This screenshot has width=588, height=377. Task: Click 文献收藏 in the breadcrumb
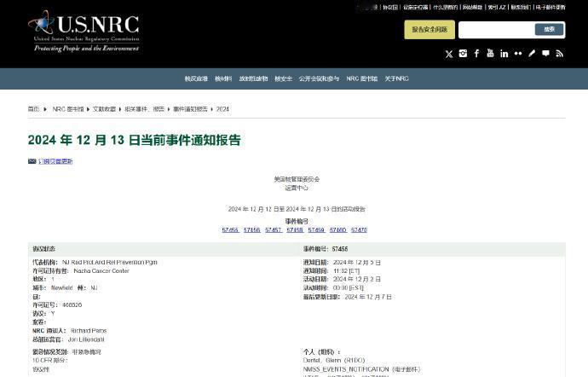tap(104, 109)
